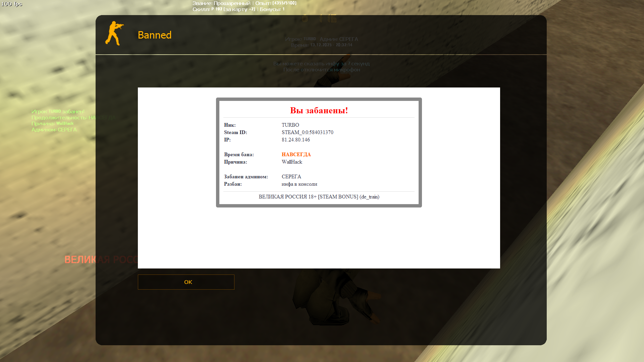Click the 'инфа в консоли' unban text
The image size is (644, 362).
[299, 184]
